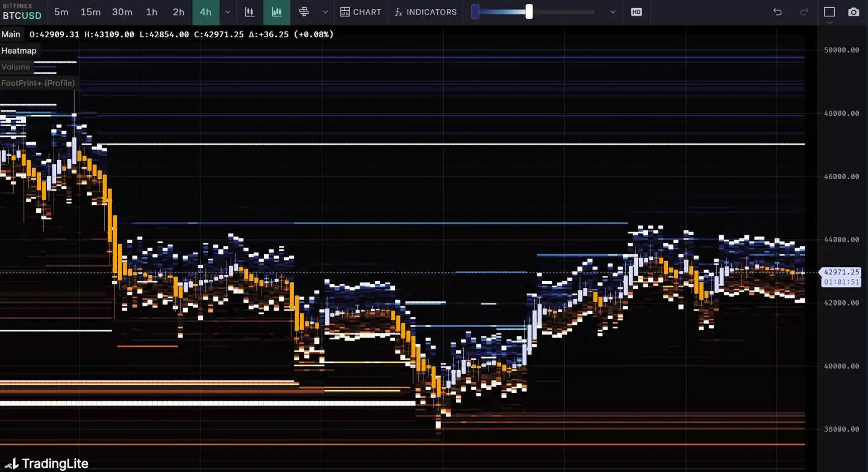Screen dimensions: 868x472
Task: Choose the candlestick chart type icon
Action: 249,12
